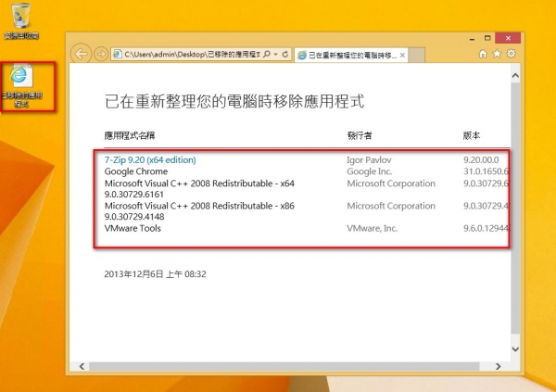
Task: Click the horizontal scrollbar right arrow
Action: coord(498,366)
